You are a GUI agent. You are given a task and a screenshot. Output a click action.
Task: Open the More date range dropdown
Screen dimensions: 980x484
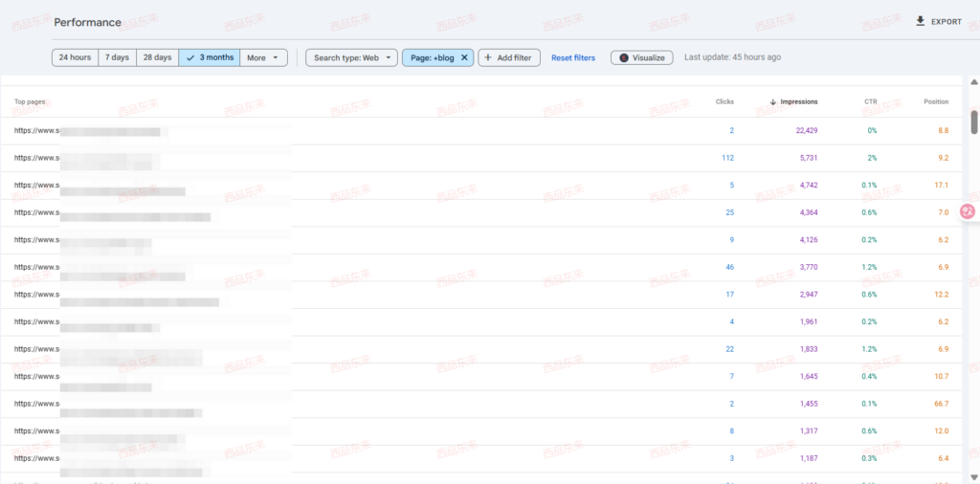pos(264,57)
